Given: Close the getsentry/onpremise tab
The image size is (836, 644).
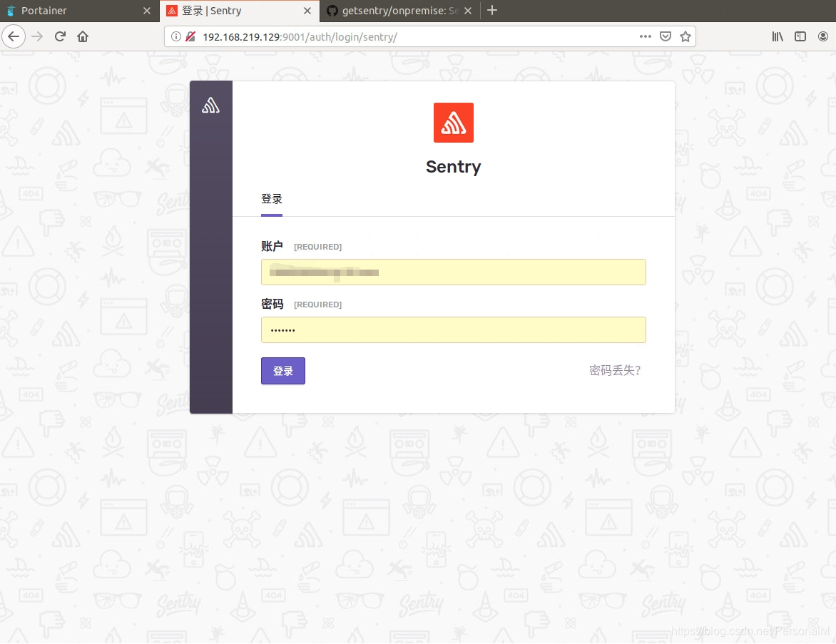Looking at the screenshot, I should click(468, 11).
